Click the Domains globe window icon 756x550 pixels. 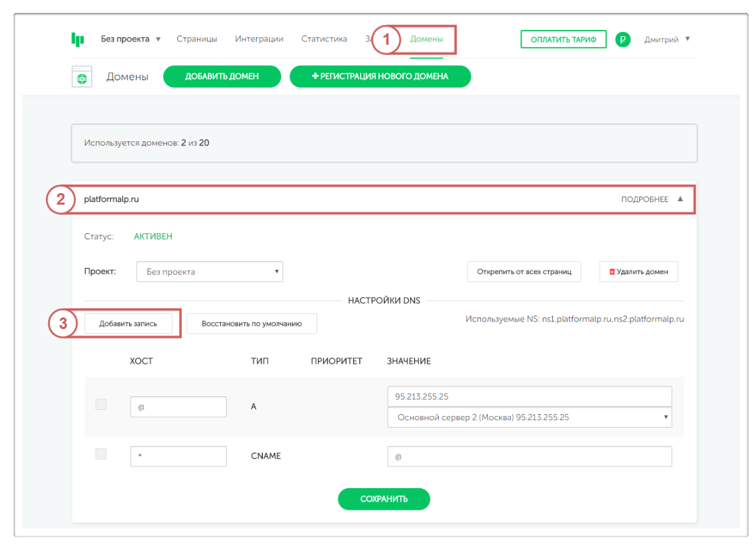tap(82, 77)
